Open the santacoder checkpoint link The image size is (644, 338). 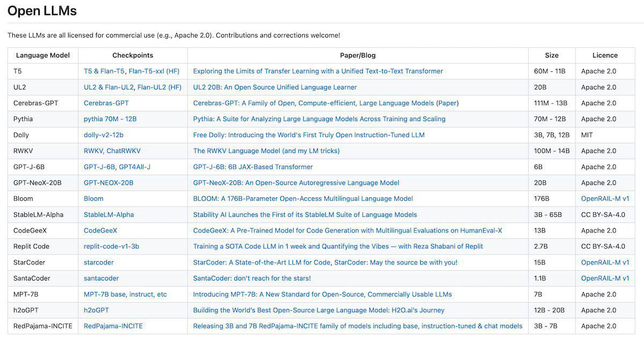pos(101,278)
